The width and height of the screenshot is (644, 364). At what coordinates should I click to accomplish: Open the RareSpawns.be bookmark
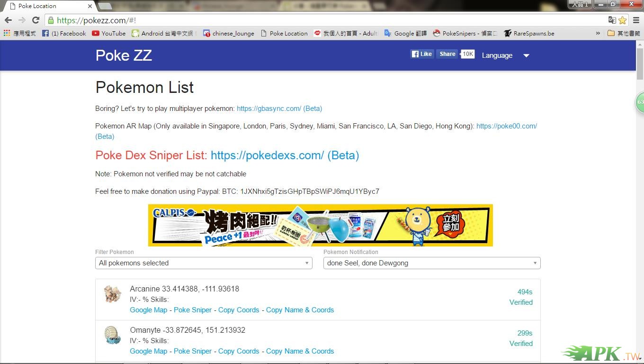529,33
